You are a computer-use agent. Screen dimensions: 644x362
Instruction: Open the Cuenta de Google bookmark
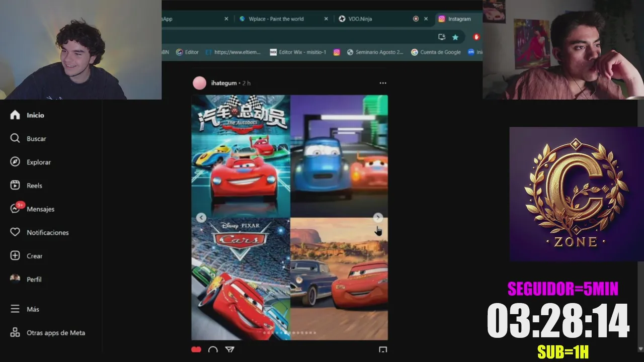(x=436, y=52)
